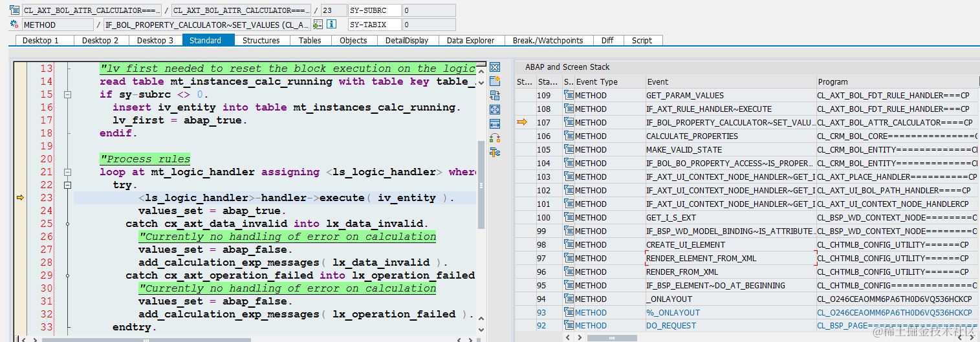Click the Event Type column header
This screenshot has height=342, width=980.
[610, 82]
